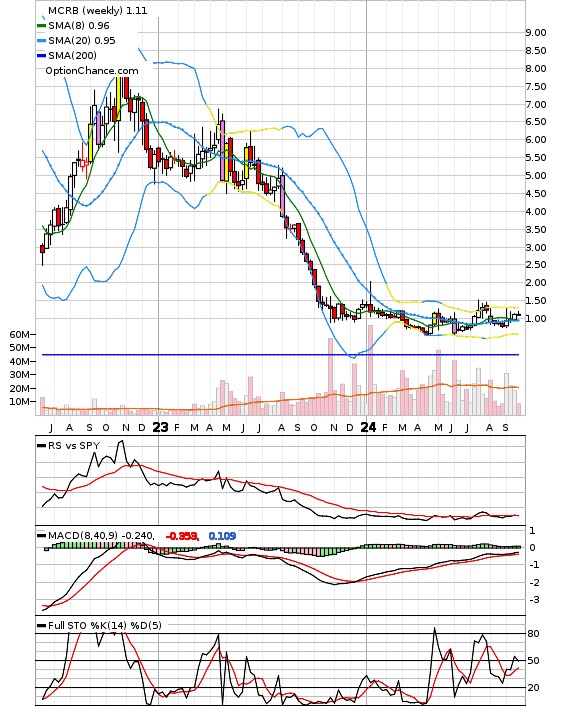Click the 1.00 price axis label

[535, 319]
